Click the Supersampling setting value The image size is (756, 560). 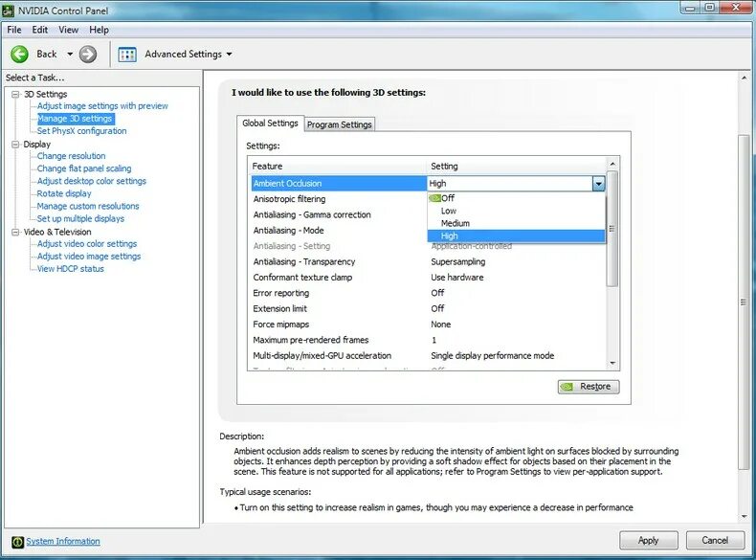[458, 261]
